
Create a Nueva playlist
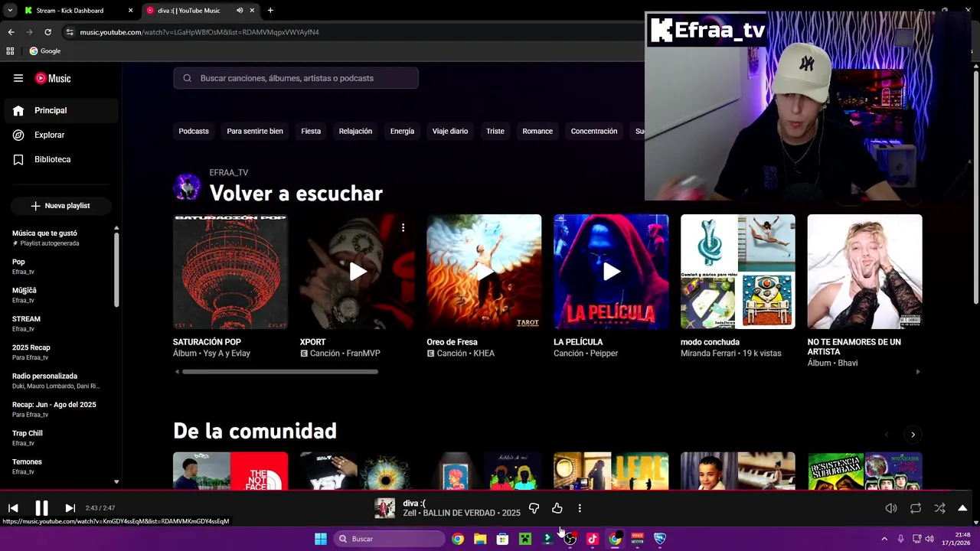pos(60,206)
